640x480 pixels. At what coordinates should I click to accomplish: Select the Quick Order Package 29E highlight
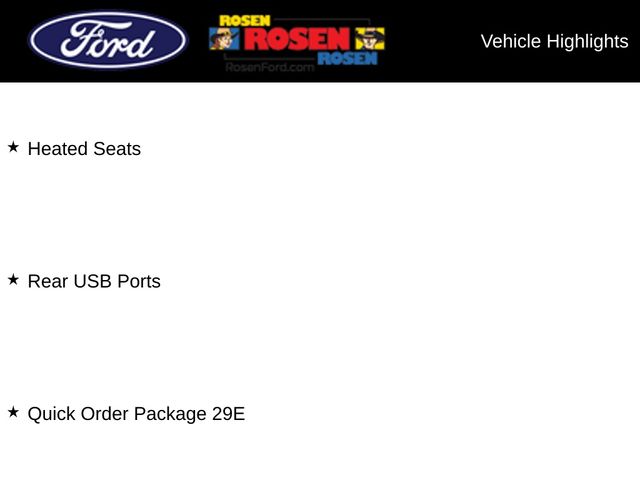(x=136, y=413)
